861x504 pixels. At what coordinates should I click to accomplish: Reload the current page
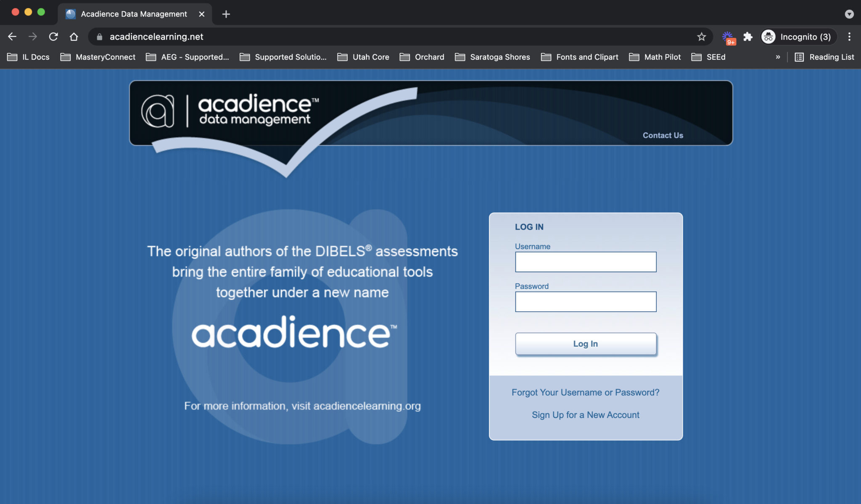pos(53,37)
